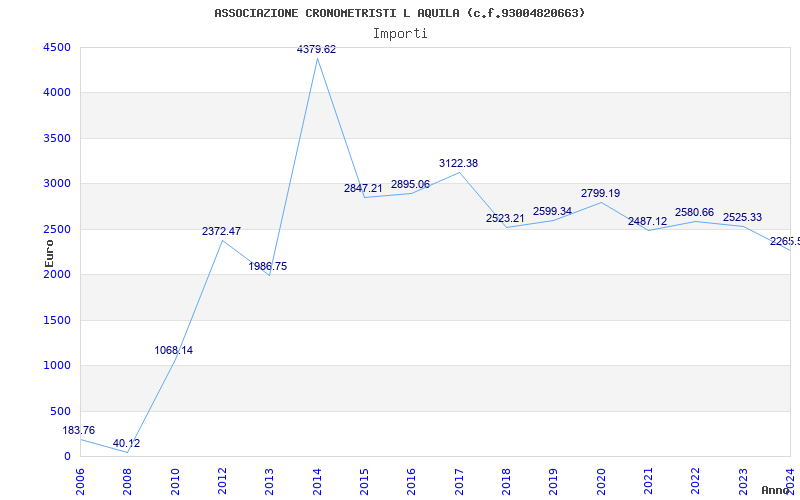Click y-axis value 1500
The image size is (800, 500).
[x=57, y=320]
